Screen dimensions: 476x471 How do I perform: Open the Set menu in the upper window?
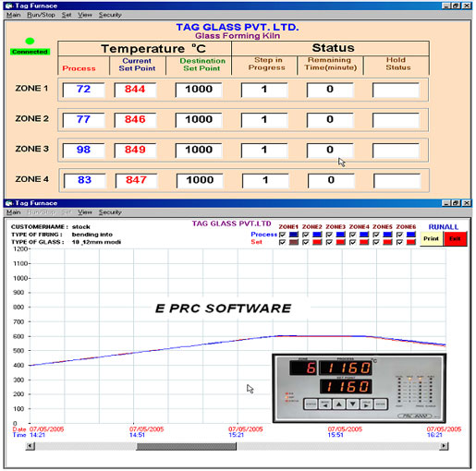click(x=67, y=15)
